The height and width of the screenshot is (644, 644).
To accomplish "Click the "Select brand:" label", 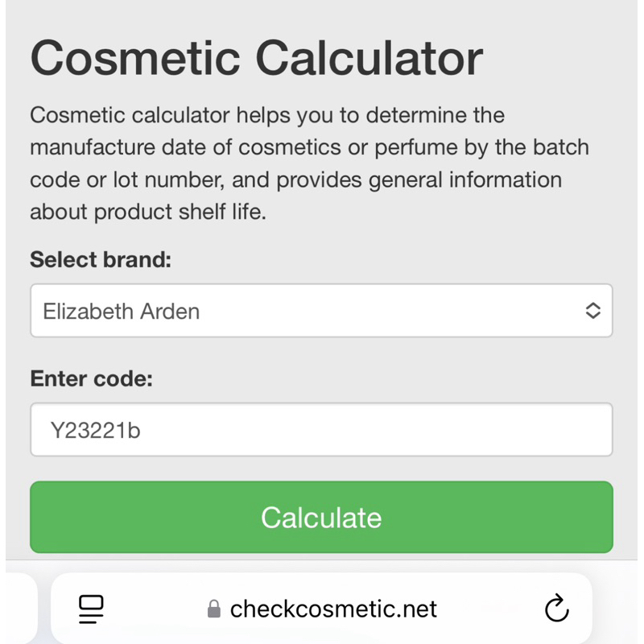I will [101, 260].
